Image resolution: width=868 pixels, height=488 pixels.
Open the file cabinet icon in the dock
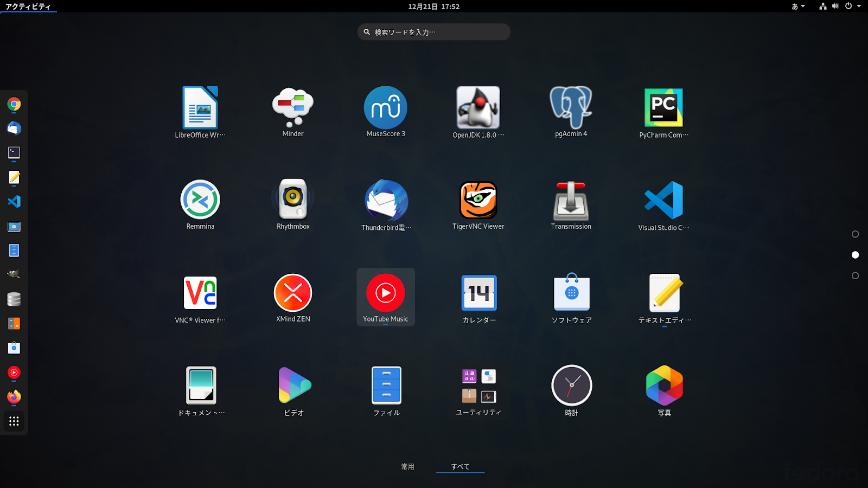14,251
